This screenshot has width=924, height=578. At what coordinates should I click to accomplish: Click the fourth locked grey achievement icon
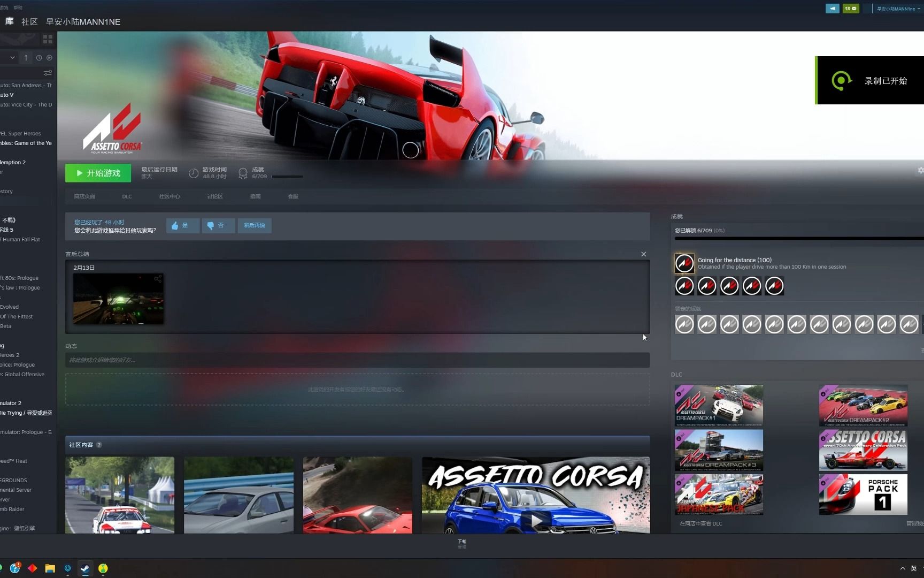pyautogui.click(x=752, y=324)
